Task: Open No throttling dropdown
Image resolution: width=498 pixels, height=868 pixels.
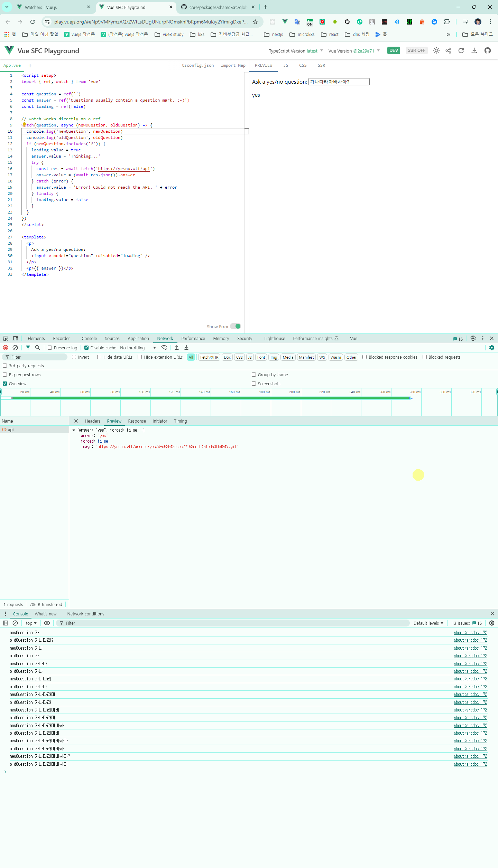Action: click(138, 348)
